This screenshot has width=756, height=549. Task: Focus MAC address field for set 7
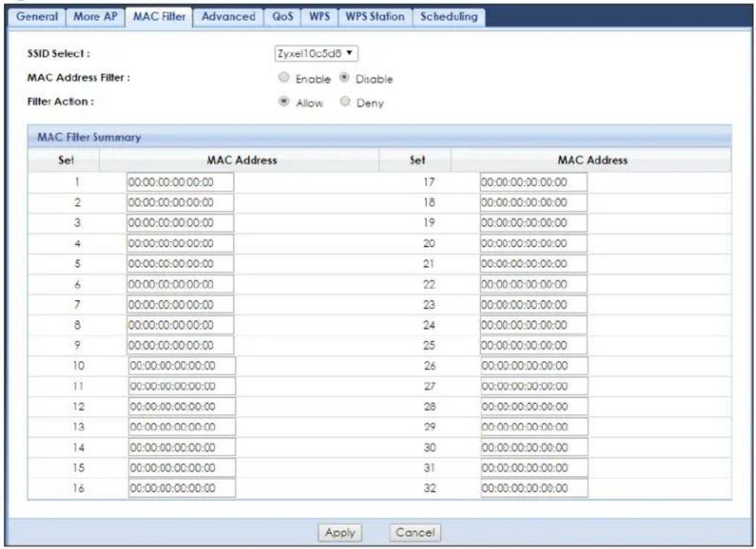pos(180,305)
